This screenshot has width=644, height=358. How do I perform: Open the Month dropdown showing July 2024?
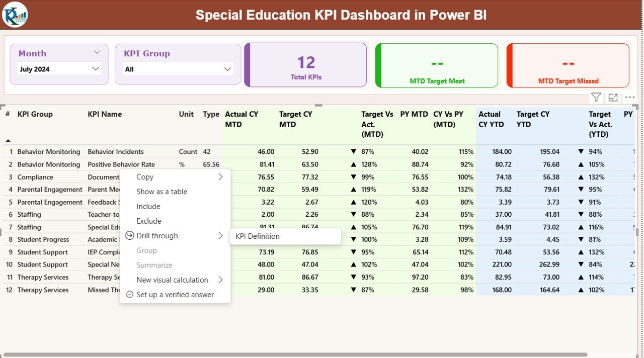(x=59, y=69)
